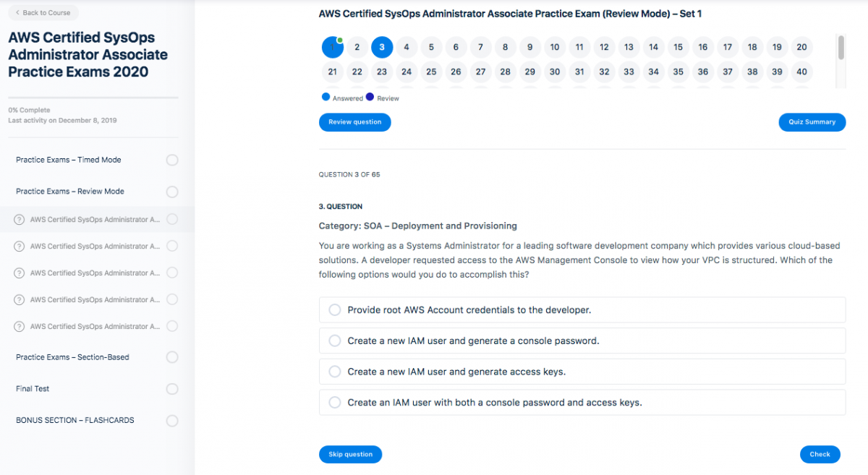The height and width of the screenshot is (475, 868).
Task: Skip the current question
Action: pos(350,454)
